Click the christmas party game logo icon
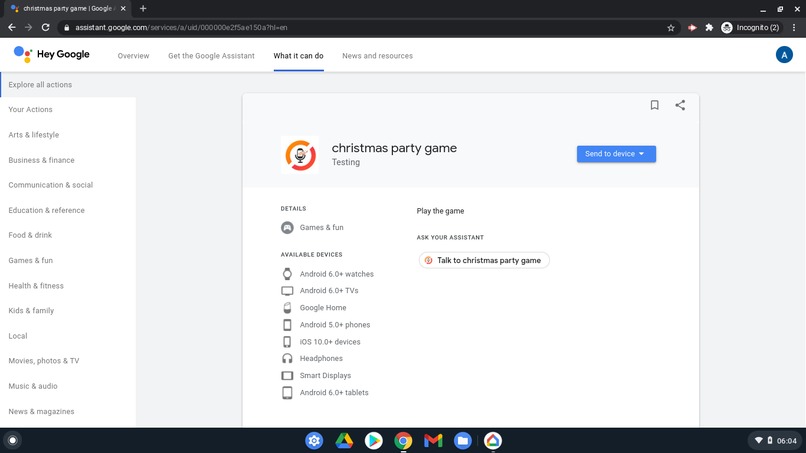The height and width of the screenshot is (453, 806). pos(300,155)
